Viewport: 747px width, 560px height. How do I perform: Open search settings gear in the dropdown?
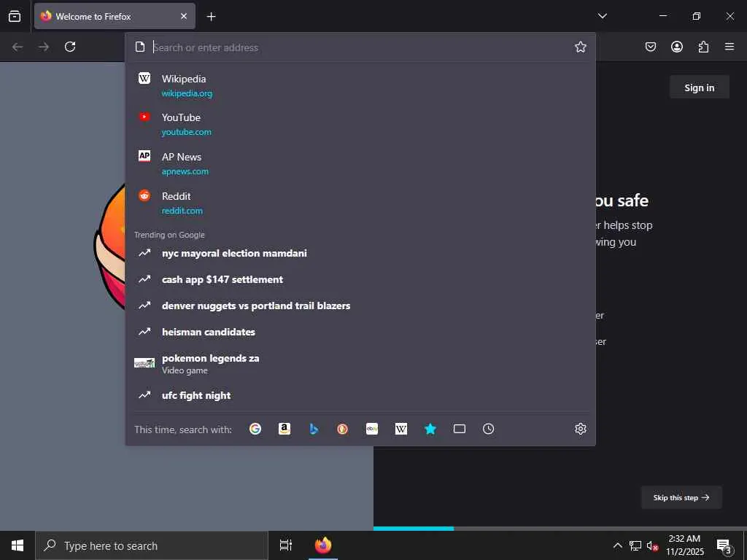point(580,429)
